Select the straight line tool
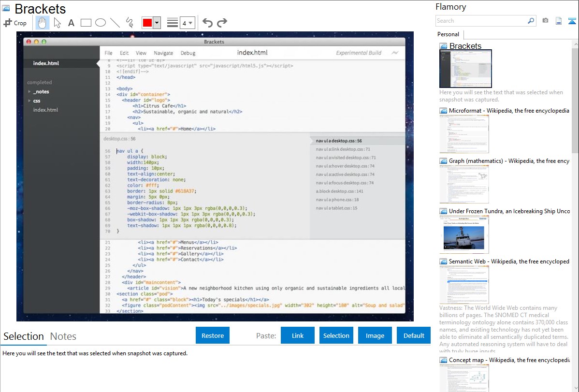Image resolution: width=579 pixels, height=392 pixels. 115,23
